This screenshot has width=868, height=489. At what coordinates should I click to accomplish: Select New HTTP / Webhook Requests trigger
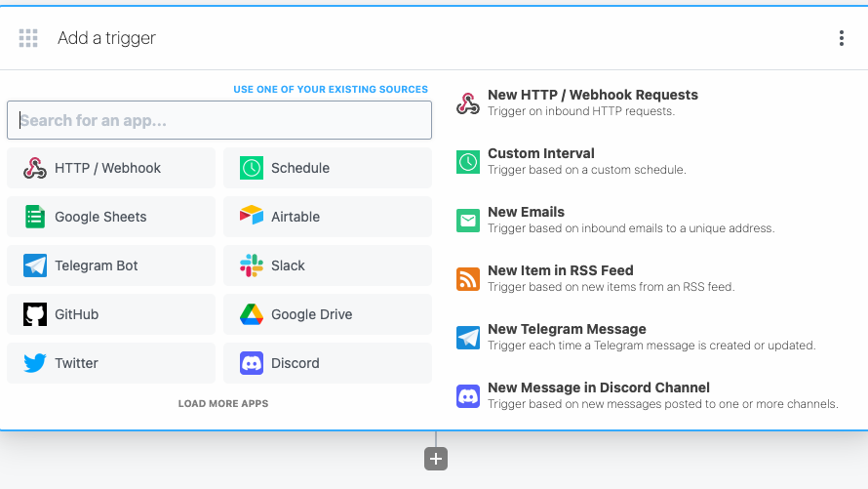[x=592, y=102]
